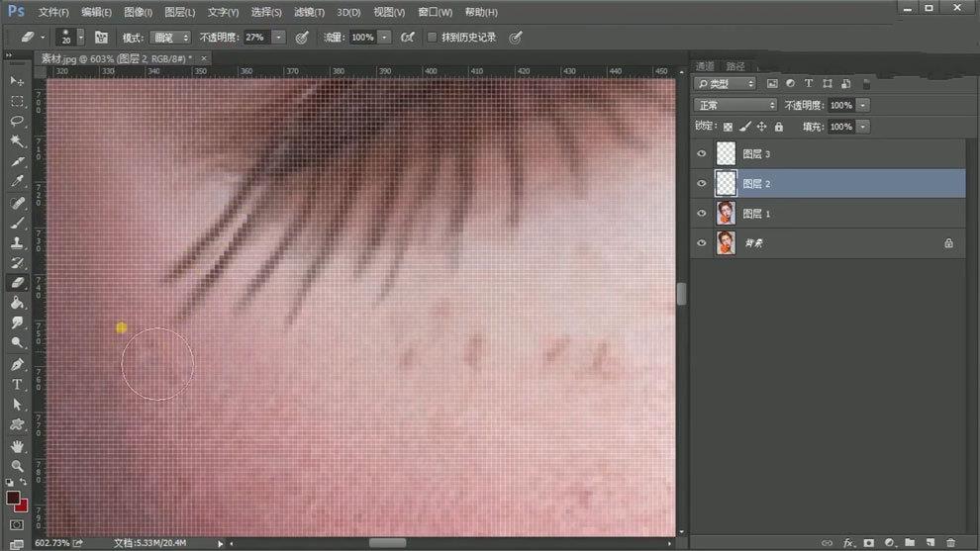Open the layer blend mode 正常 dropdown
The height and width of the screenshot is (551, 980).
pyautogui.click(x=735, y=105)
